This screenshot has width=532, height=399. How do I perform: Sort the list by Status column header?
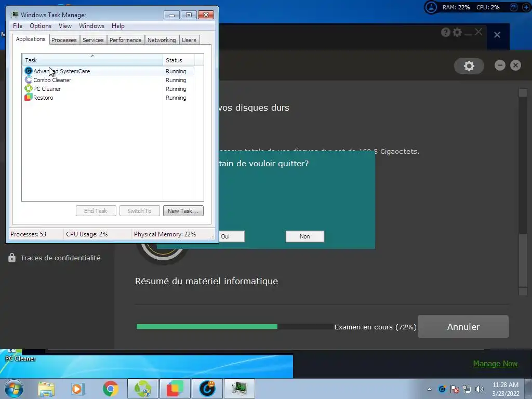(179, 60)
